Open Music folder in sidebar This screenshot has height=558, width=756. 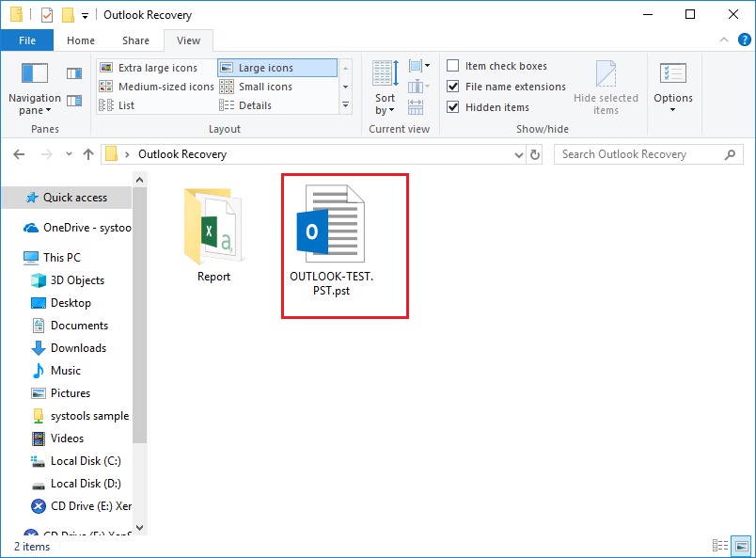[55, 371]
